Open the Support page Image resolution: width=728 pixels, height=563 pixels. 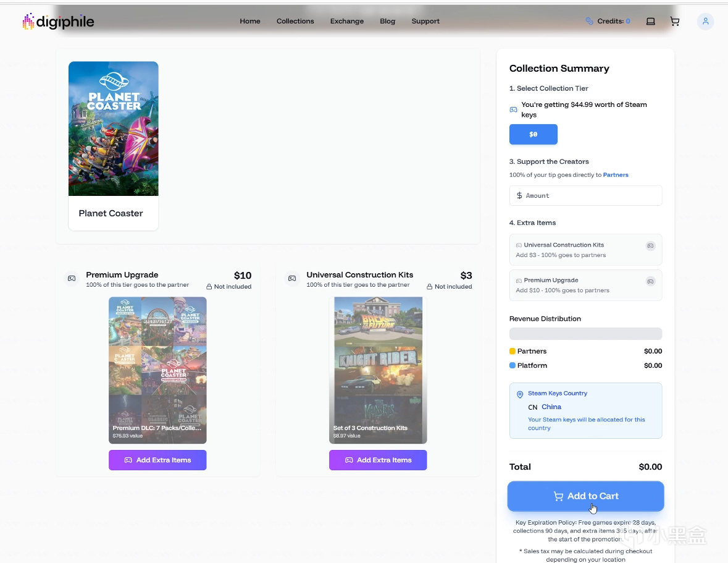coord(425,22)
